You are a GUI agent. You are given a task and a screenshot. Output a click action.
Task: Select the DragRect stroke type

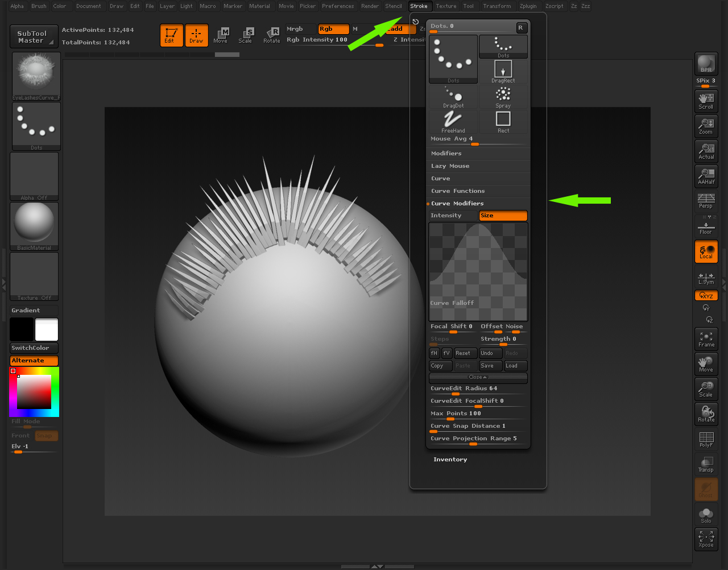click(503, 72)
